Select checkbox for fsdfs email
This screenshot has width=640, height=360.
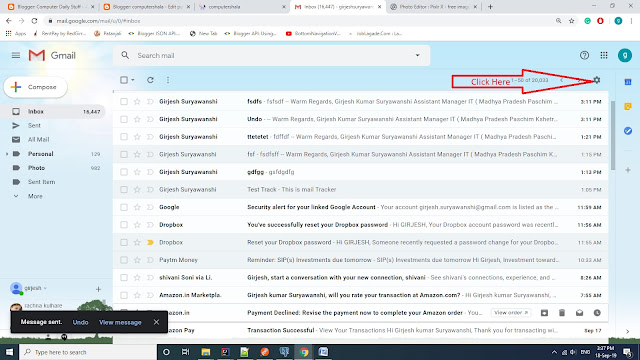pyautogui.click(x=124, y=102)
